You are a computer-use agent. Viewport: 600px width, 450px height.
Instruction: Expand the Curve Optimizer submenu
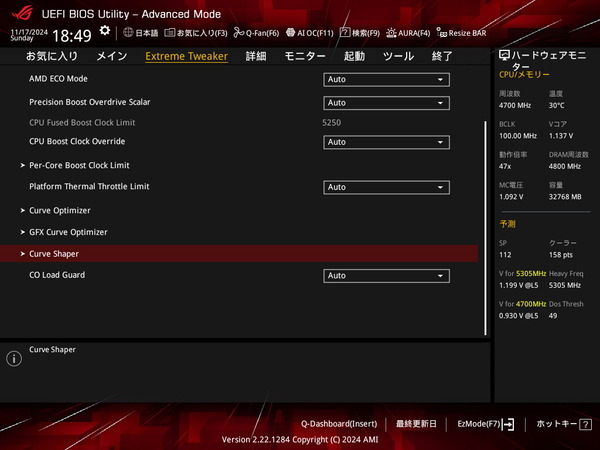60,210
